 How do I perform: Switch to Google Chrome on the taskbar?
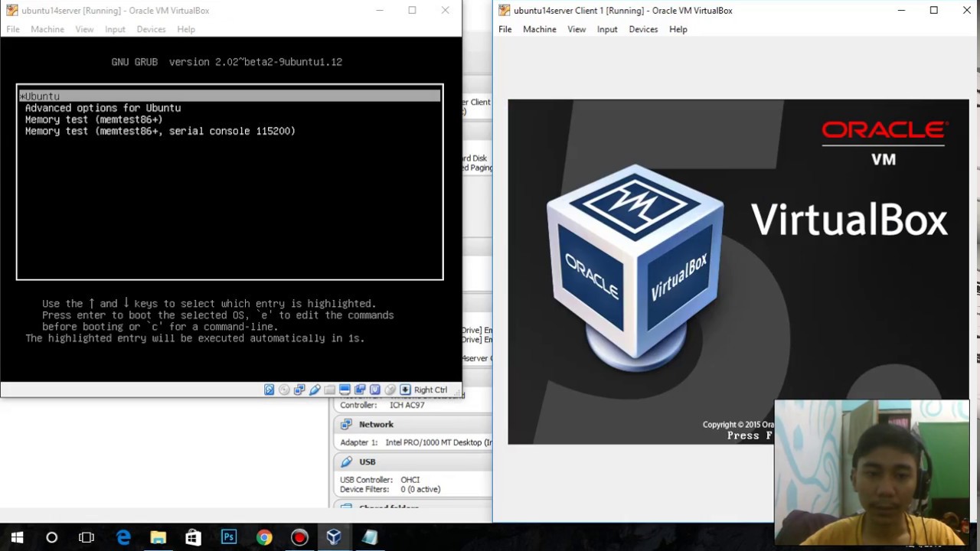pyautogui.click(x=263, y=537)
